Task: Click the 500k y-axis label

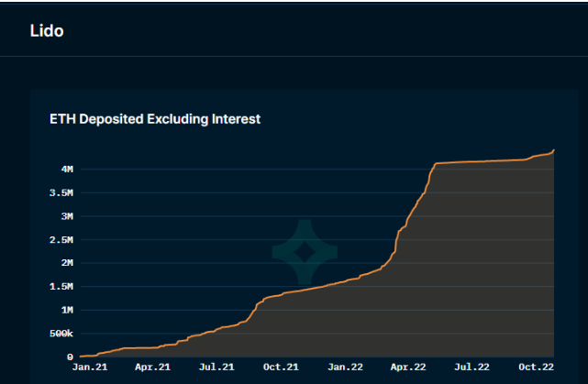Action: pyautogui.click(x=61, y=334)
